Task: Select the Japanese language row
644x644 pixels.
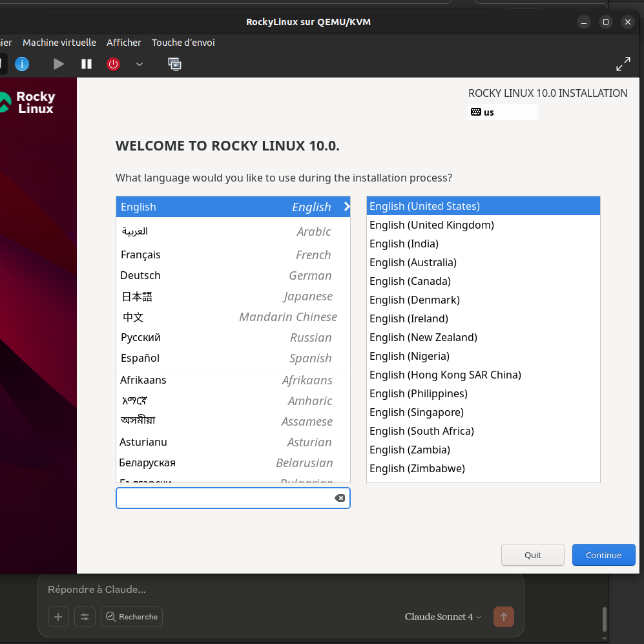Action: click(x=233, y=296)
